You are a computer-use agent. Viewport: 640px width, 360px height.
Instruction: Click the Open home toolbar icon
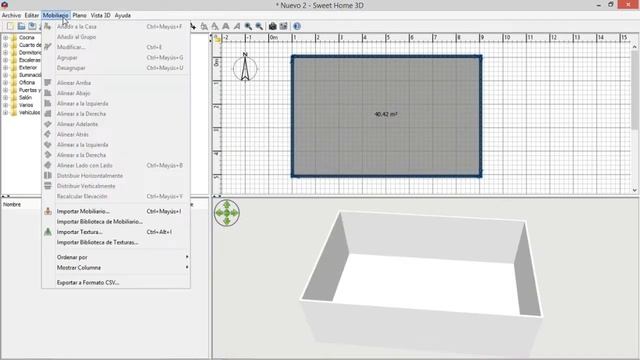pyautogui.click(x=21, y=26)
